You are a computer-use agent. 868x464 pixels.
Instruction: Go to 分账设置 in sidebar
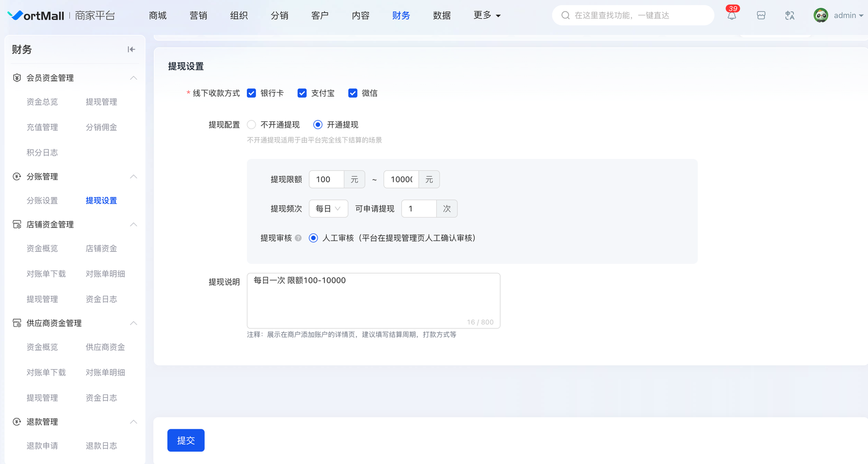42,201
